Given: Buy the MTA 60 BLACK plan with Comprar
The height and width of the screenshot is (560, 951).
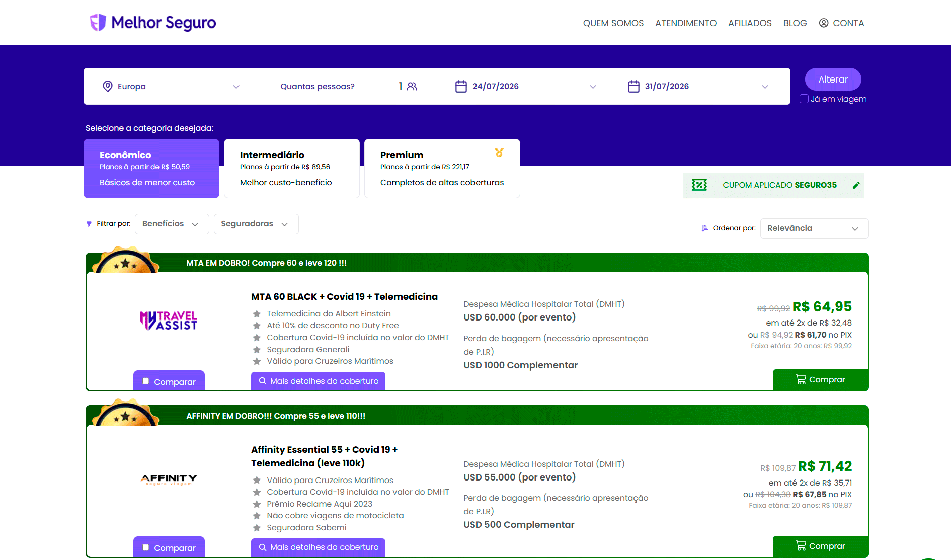Looking at the screenshot, I should (821, 380).
